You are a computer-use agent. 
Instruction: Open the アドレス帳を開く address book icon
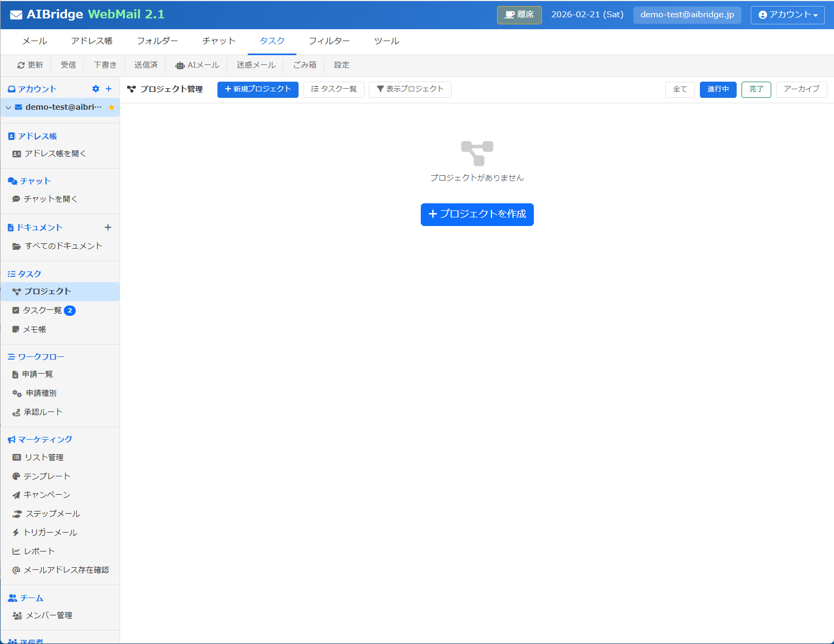point(17,154)
